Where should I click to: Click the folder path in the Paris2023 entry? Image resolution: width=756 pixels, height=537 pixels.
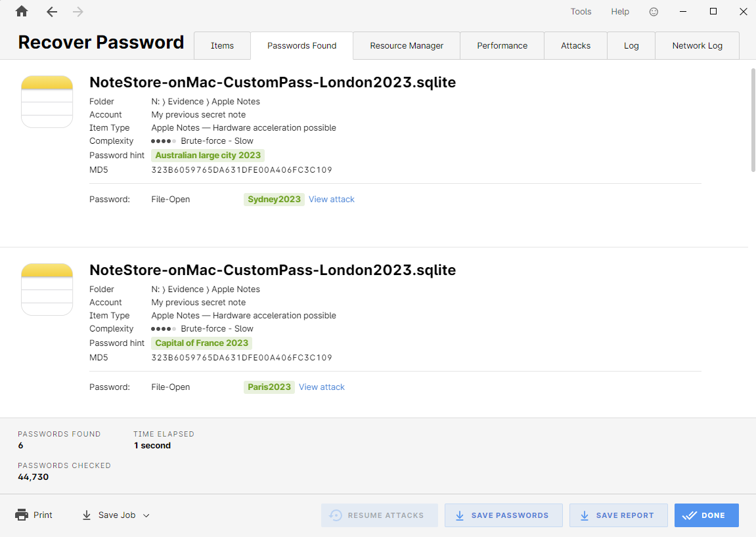click(206, 290)
